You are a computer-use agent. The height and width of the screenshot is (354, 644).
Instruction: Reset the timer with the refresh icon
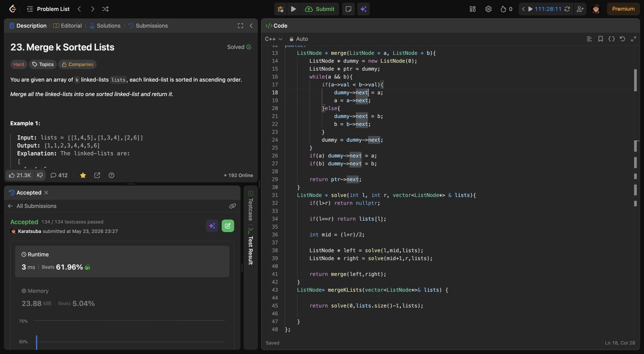coord(567,9)
